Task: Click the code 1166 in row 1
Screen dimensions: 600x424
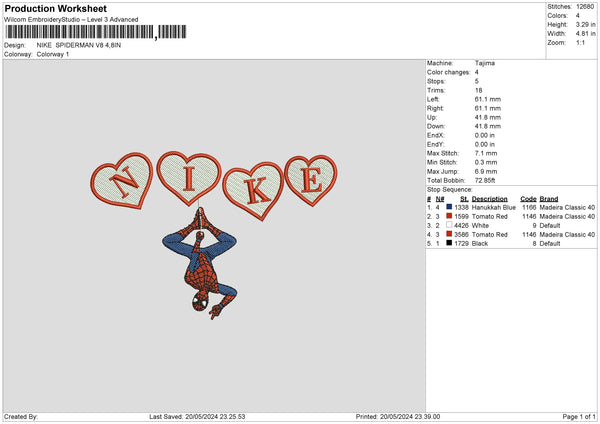Action: tap(529, 207)
